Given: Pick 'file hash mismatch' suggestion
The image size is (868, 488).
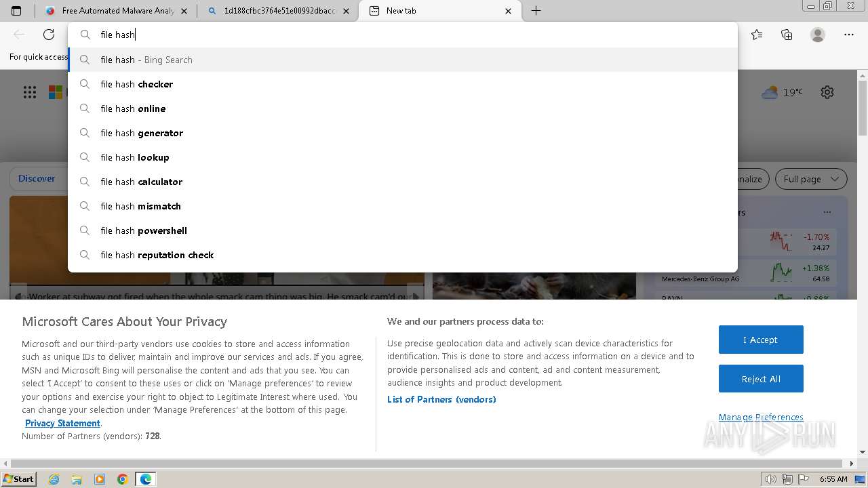Looking at the screenshot, I should coord(402,206).
